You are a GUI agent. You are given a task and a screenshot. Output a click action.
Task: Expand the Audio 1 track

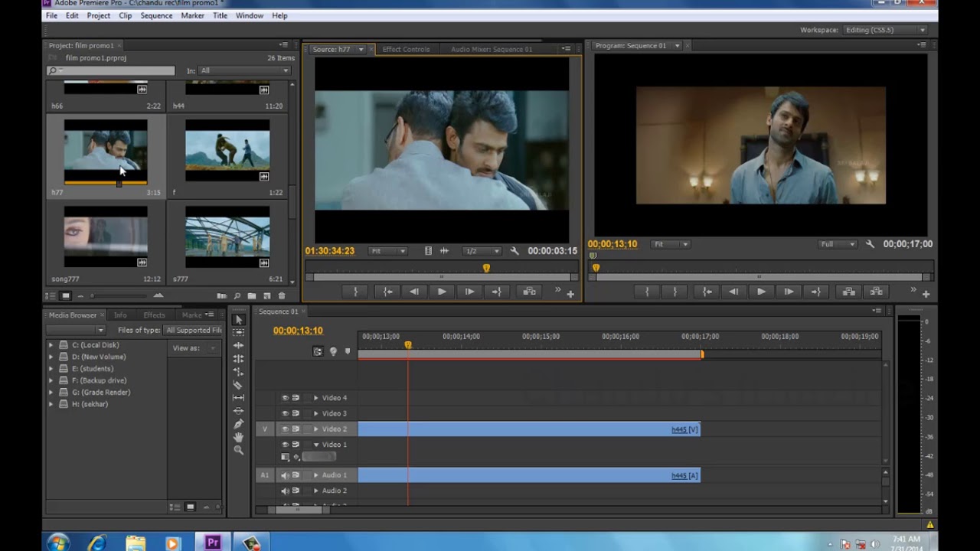coord(315,475)
